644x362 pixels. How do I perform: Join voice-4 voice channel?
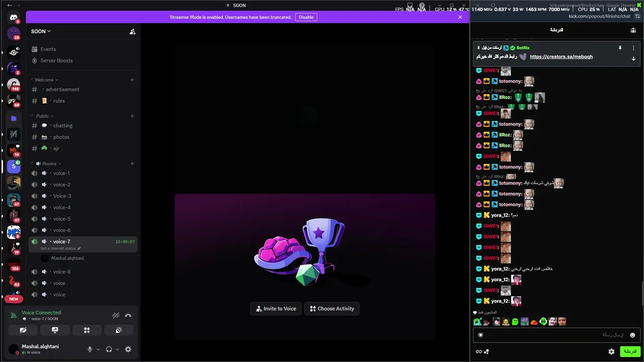pyautogui.click(x=83, y=207)
